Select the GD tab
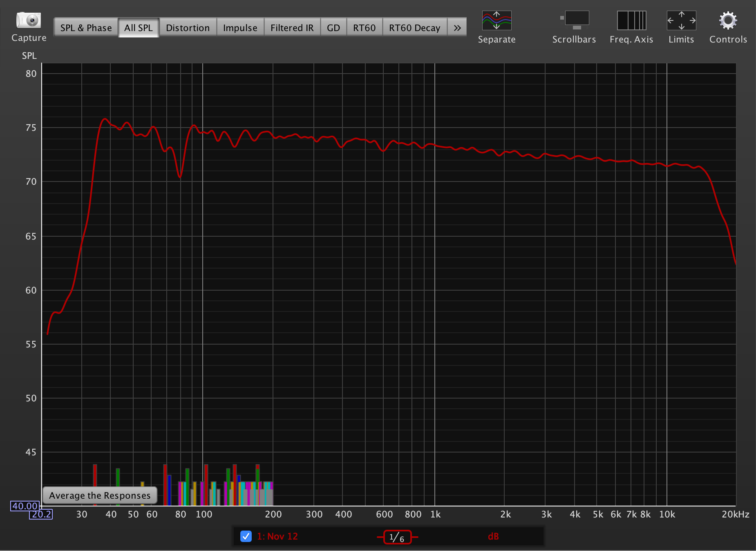The image size is (756, 551). coord(333,27)
